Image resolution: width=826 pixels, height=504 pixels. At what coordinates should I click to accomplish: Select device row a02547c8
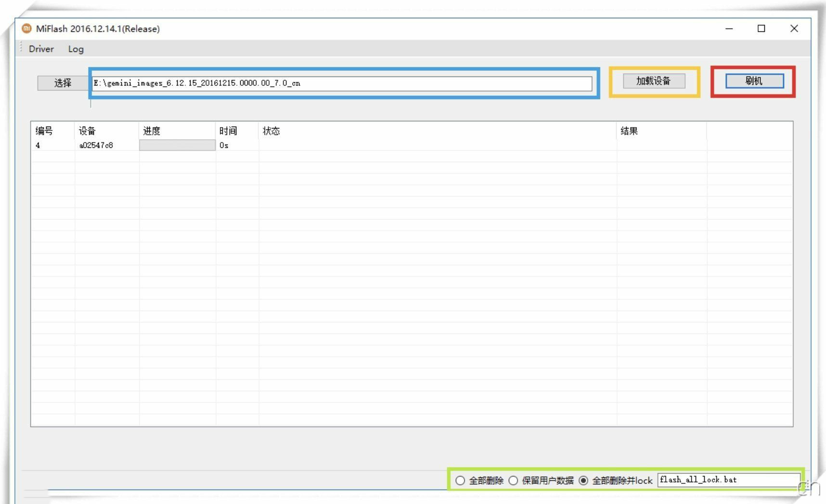click(x=412, y=145)
